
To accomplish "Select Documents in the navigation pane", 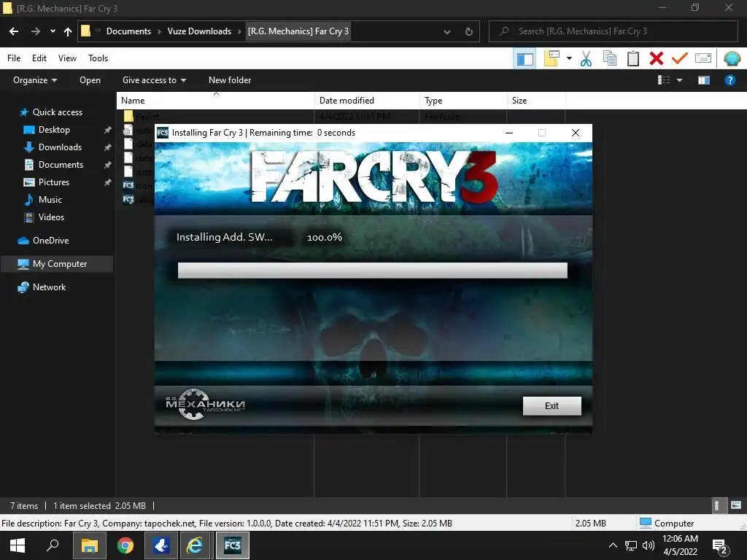I will click(x=61, y=165).
